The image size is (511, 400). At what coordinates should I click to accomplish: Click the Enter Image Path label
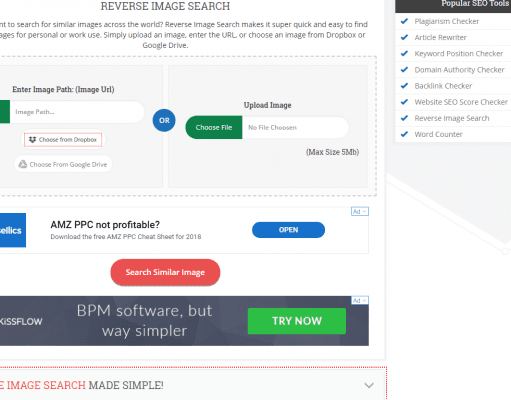(63, 89)
